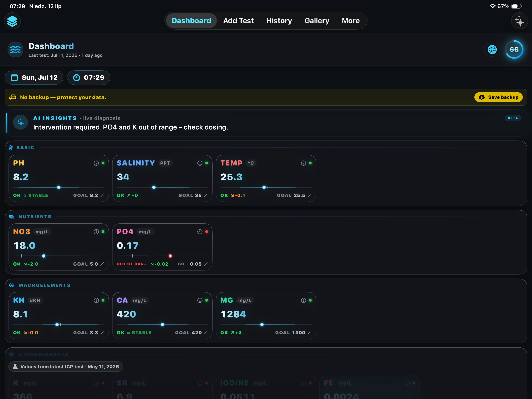Screen dimensions: 532x399
Task: Check the Wi-Fi indicator in status bar
Action: click(x=492, y=6)
